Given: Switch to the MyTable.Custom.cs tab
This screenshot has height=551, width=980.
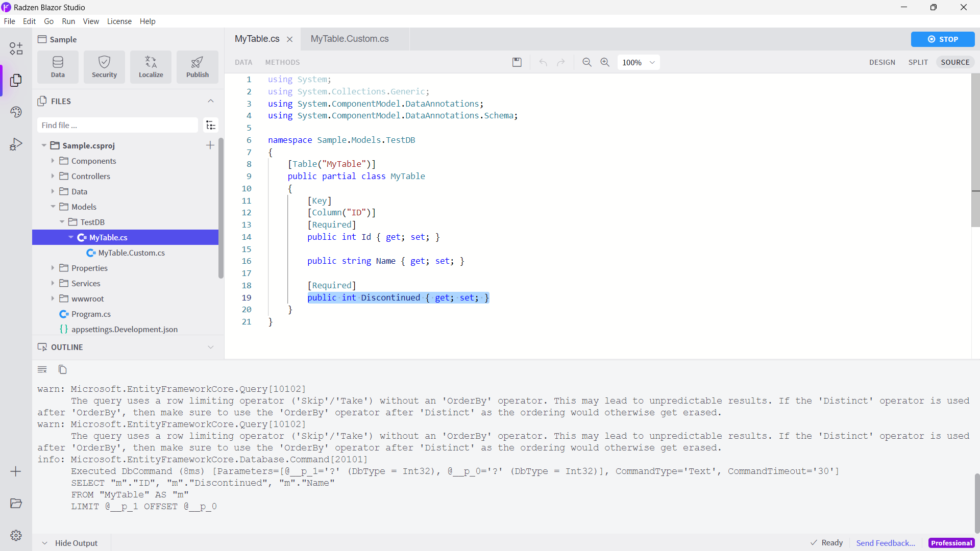Looking at the screenshot, I should pos(349,39).
